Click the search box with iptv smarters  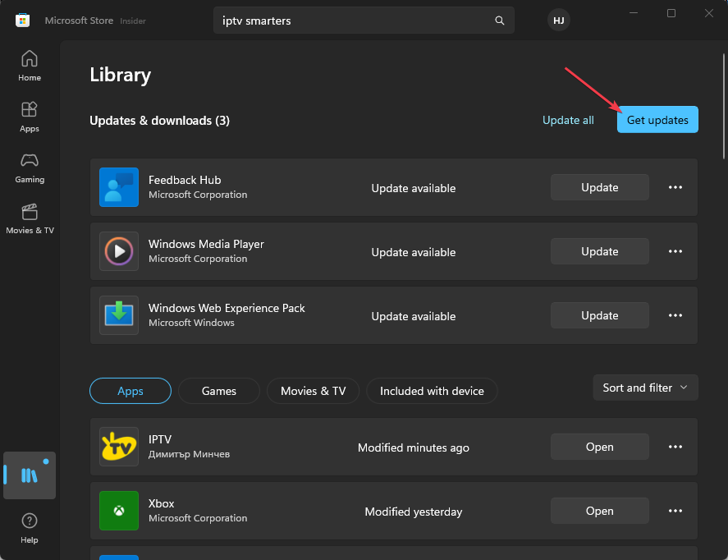tap(364, 21)
